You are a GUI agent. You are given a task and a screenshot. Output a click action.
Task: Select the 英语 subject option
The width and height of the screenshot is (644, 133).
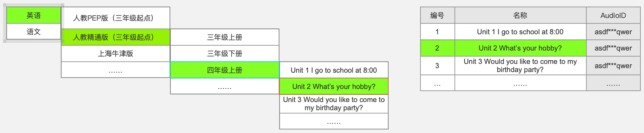(33, 15)
